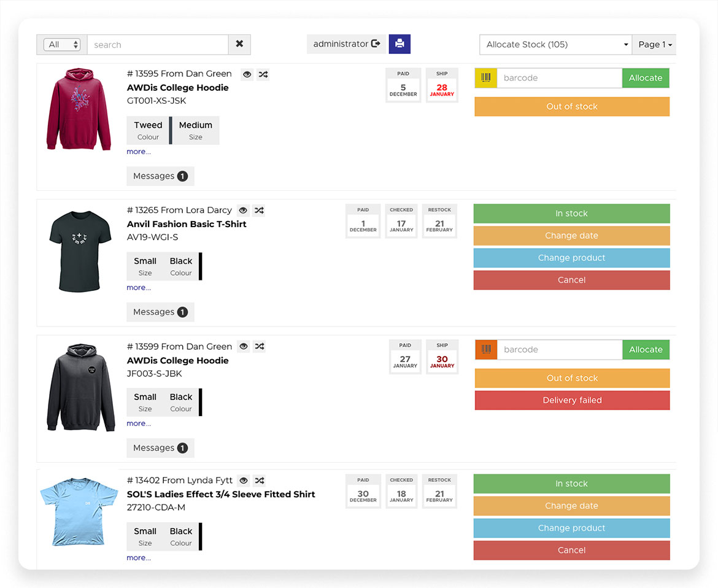
Task: Click shuffle icon on order 13265
Action: tap(260, 211)
